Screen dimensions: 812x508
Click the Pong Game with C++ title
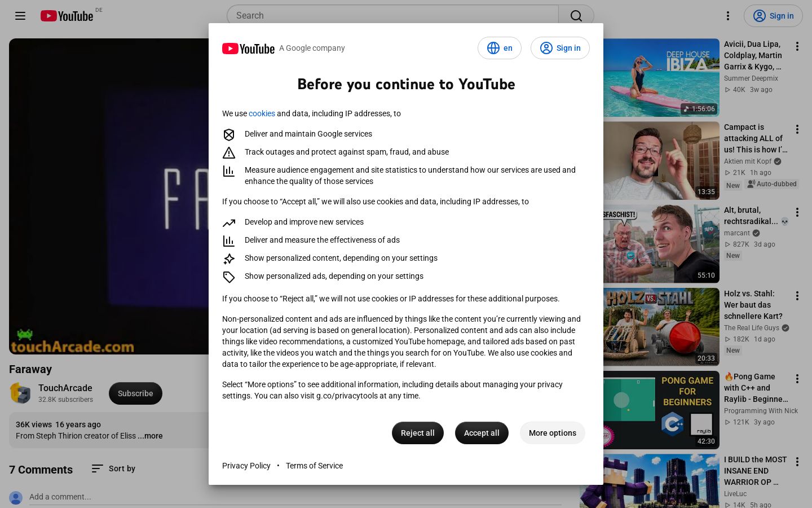pyautogui.click(x=756, y=388)
